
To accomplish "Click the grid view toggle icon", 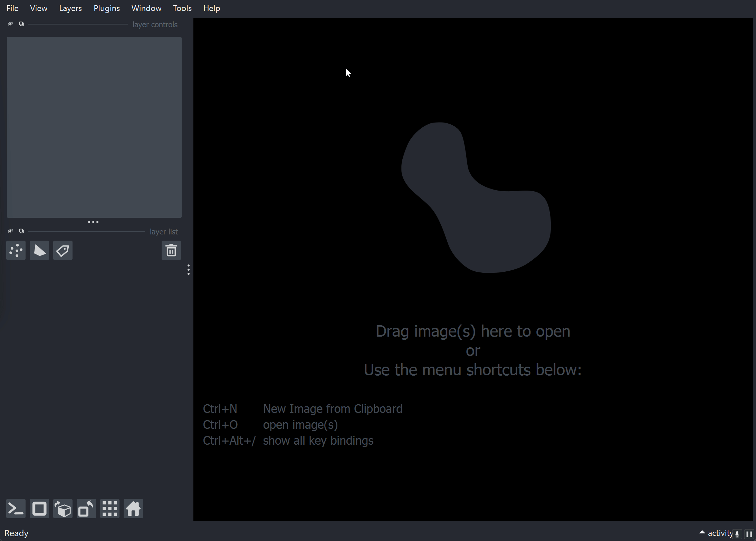I will (x=109, y=509).
